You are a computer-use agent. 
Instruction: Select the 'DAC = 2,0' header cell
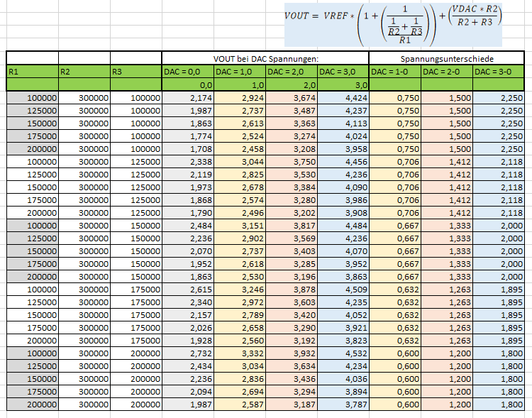pyautogui.click(x=292, y=72)
